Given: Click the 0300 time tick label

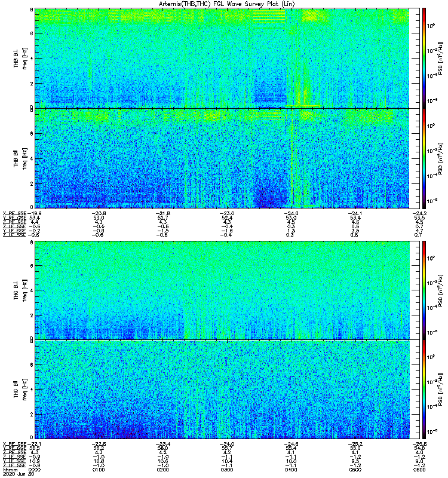Looking at the screenshot, I should [227, 470].
